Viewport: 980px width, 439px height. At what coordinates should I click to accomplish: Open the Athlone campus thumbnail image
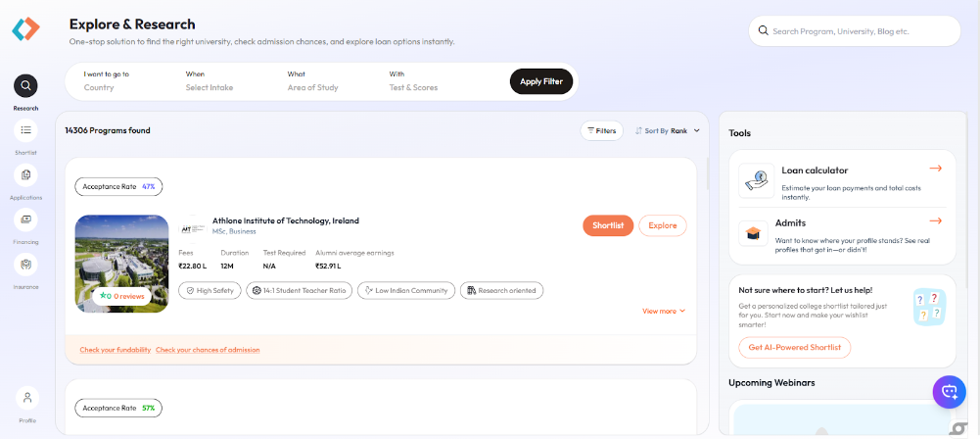[x=121, y=264]
